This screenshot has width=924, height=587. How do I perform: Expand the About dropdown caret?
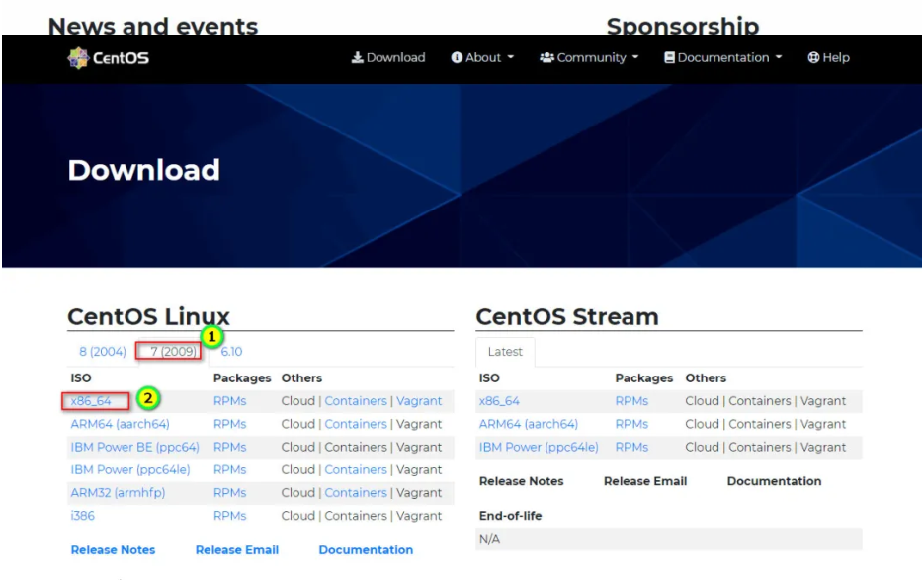(x=510, y=57)
